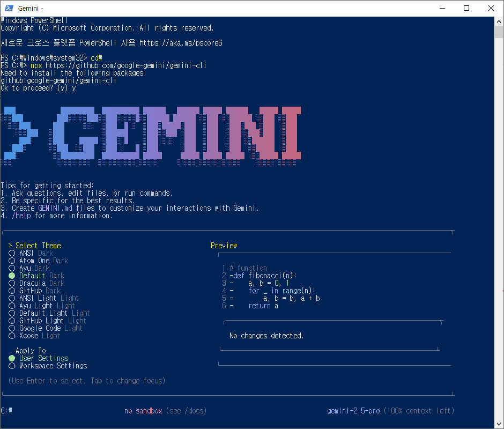Click the 'a, b = 0, 1' code line
The height and width of the screenshot is (429, 504).
[x=269, y=283]
